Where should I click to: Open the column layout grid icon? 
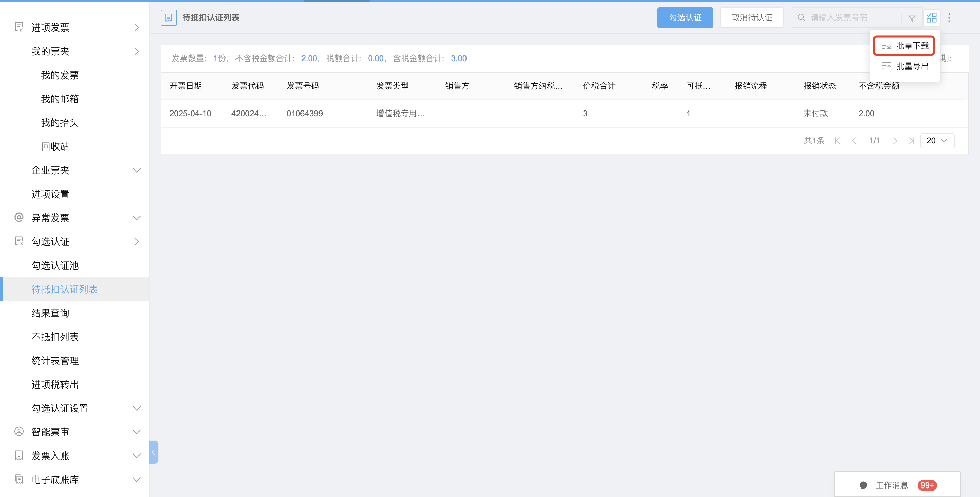[x=931, y=17]
